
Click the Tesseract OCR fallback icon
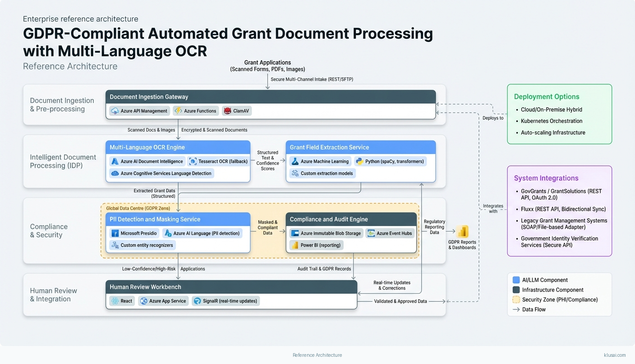193,161
